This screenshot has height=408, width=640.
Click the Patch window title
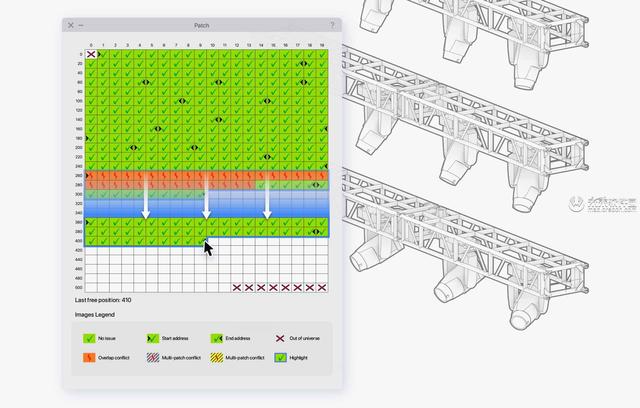202,25
